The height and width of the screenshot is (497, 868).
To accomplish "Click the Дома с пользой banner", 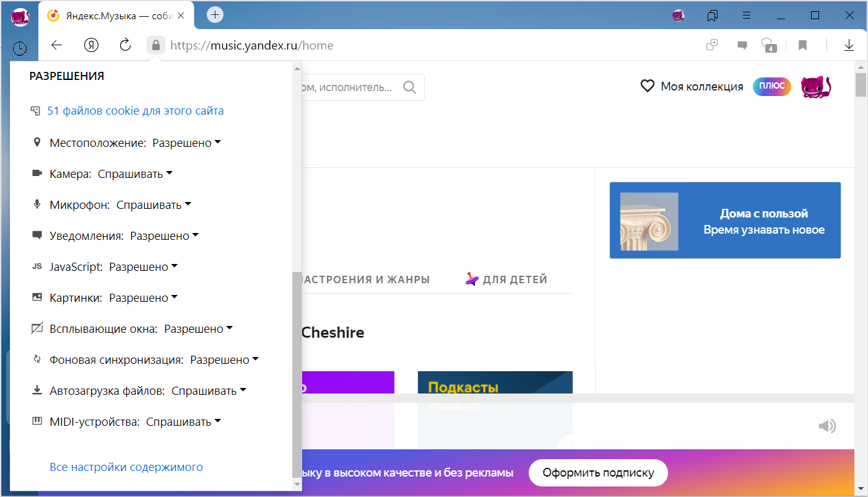I will click(725, 221).
